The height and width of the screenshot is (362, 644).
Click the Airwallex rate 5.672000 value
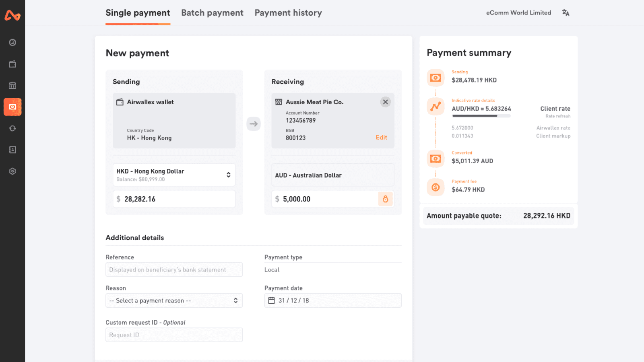[x=462, y=128]
